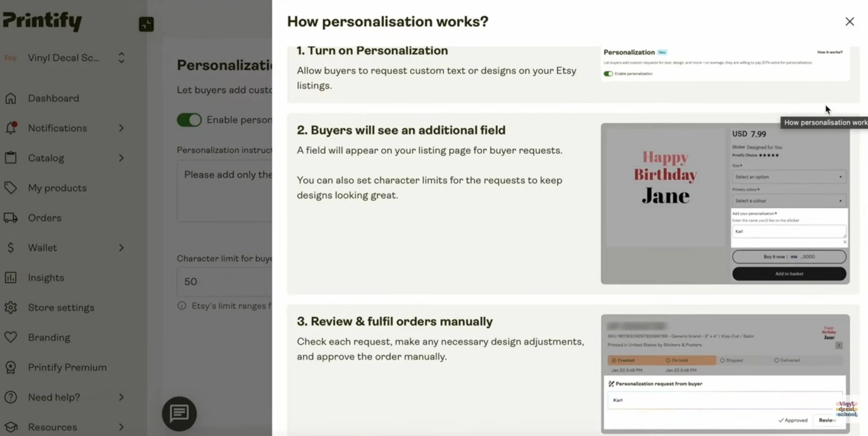Image resolution: width=868 pixels, height=436 pixels.
Task: Expand the Catalog submenu chevron
Action: pos(121,158)
